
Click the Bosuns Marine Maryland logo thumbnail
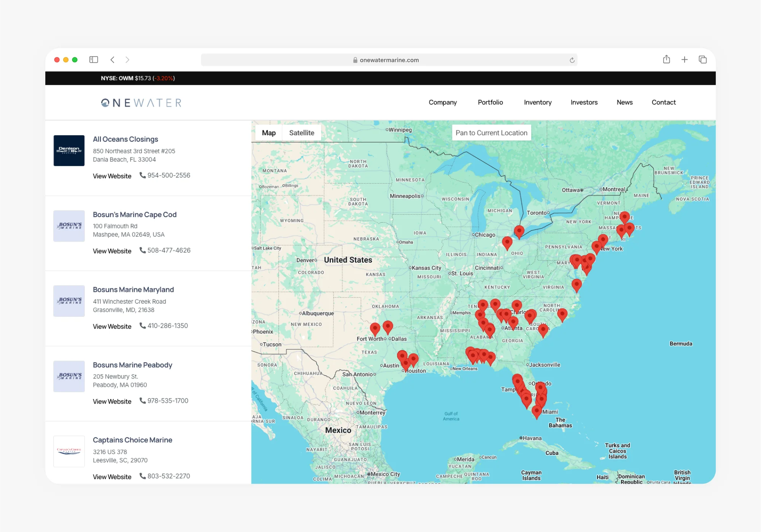tap(69, 301)
